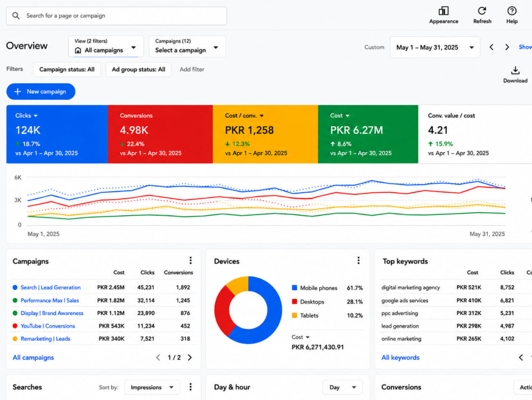Click plus icon on New campaign button
This screenshot has width=532, height=400.
[x=18, y=92]
